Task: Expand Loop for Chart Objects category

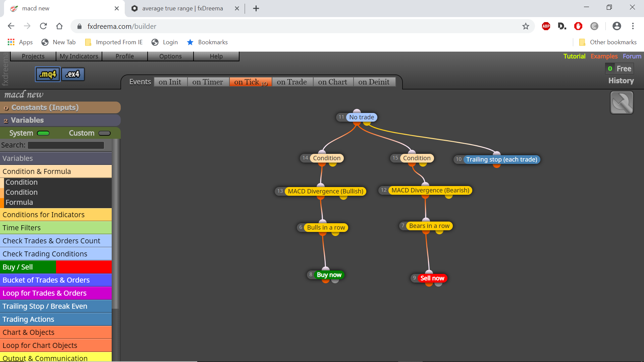Action: (56, 345)
